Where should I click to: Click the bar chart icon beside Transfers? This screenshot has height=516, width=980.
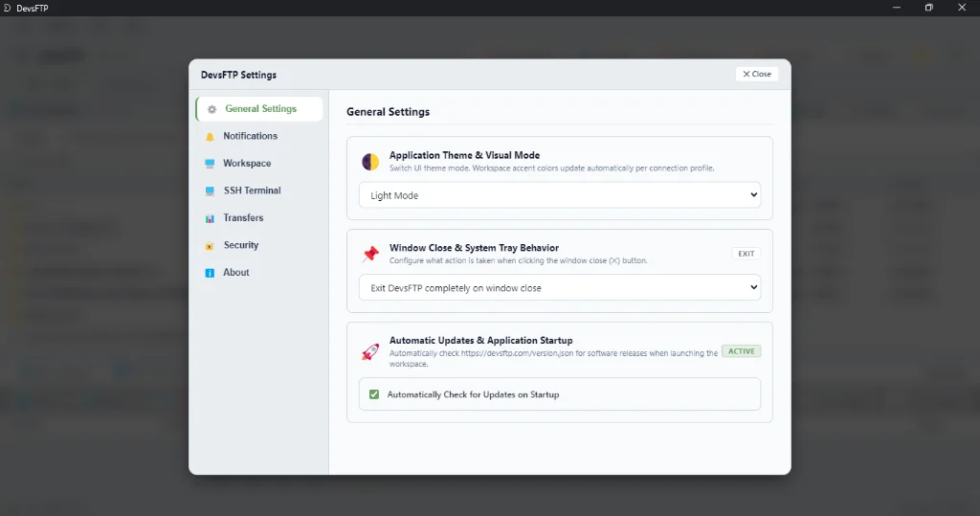point(210,218)
